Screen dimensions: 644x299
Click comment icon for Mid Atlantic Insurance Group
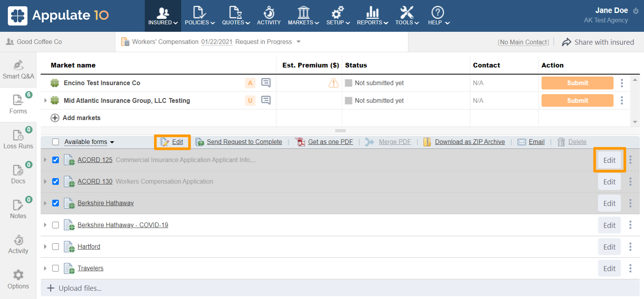(266, 100)
